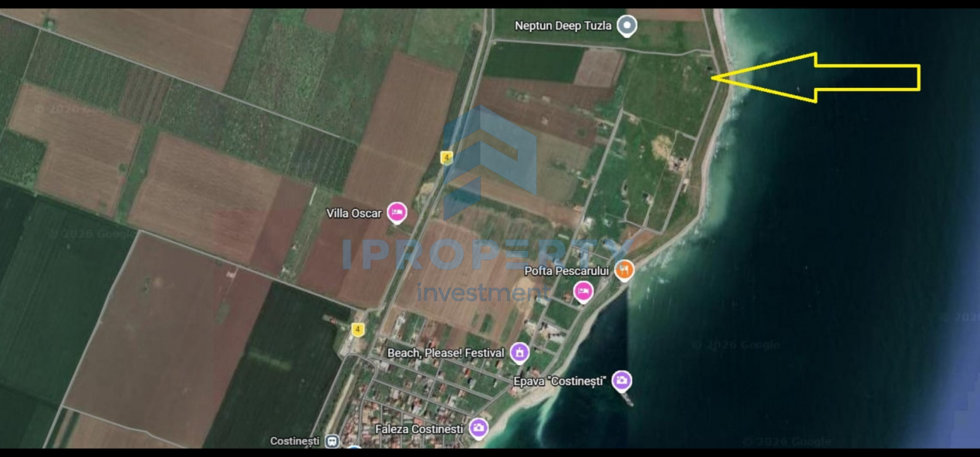Select the Epava "Costinești" photo marker
980x457 pixels.
coord(622,379)
